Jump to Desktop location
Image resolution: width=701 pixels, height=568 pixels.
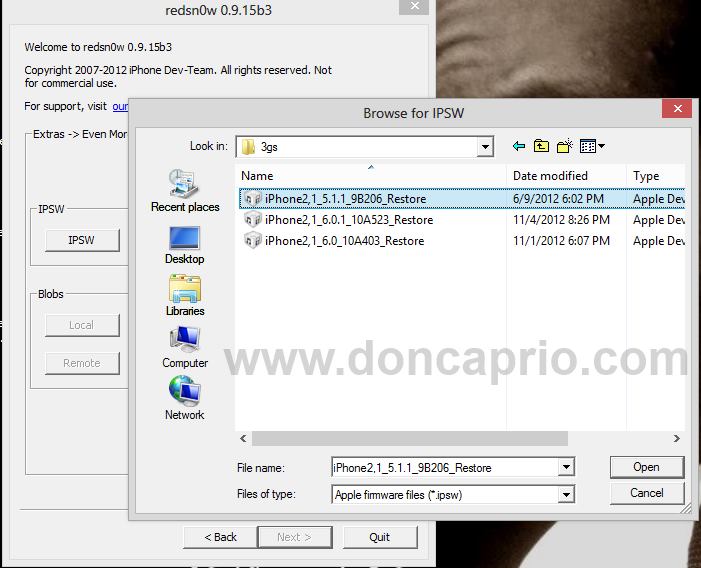185,245
